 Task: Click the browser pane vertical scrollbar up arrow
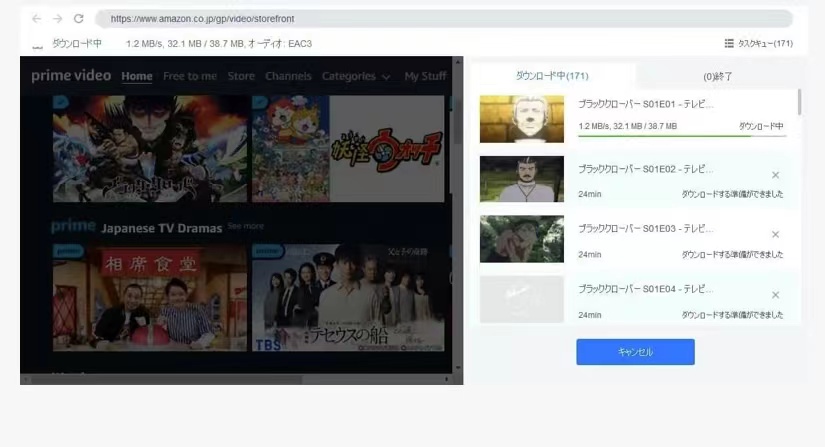457,62
